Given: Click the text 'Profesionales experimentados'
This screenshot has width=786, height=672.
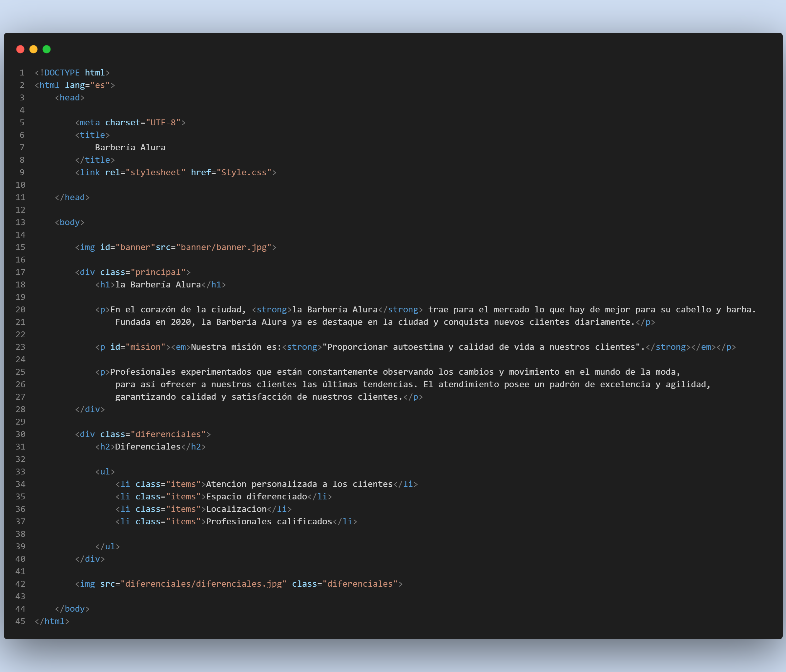Looking at the screenshot, I should (181, 372).
